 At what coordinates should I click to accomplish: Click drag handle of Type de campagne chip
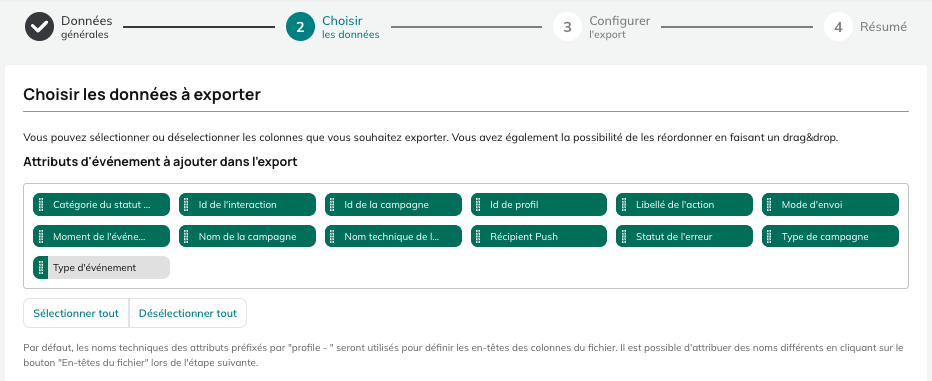pos(770,236)
